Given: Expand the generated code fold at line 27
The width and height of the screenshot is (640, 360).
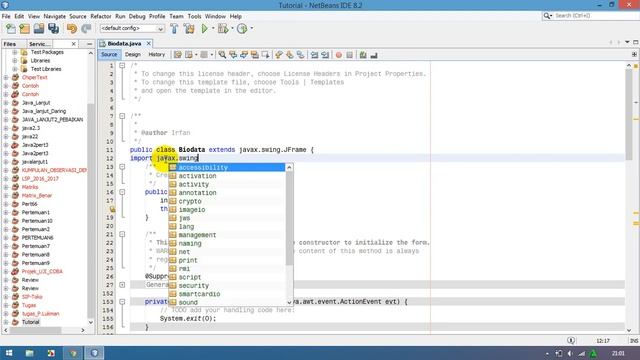Looking at the screenshot, I should point(122,284).
